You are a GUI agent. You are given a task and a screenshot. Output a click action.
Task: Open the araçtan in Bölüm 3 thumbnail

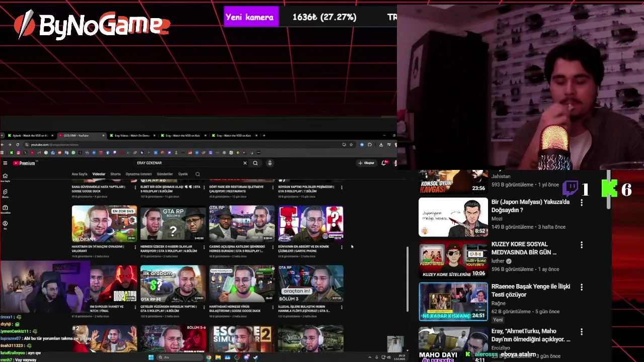pos(311,284)
